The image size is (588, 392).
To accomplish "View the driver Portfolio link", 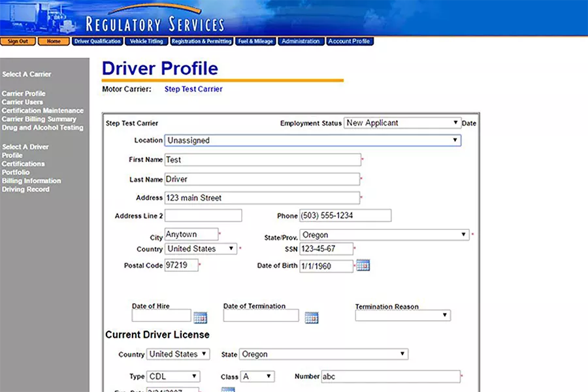I will tap(16, 172).
